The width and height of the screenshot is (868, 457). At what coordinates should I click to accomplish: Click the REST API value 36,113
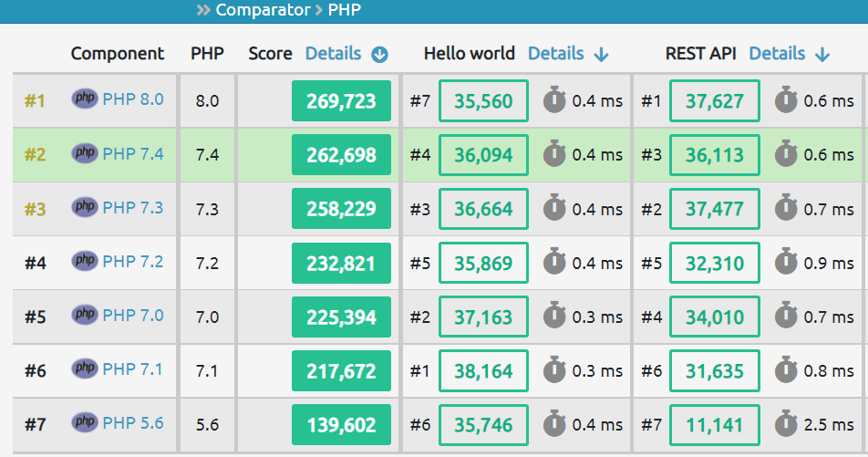click(715, 154)
